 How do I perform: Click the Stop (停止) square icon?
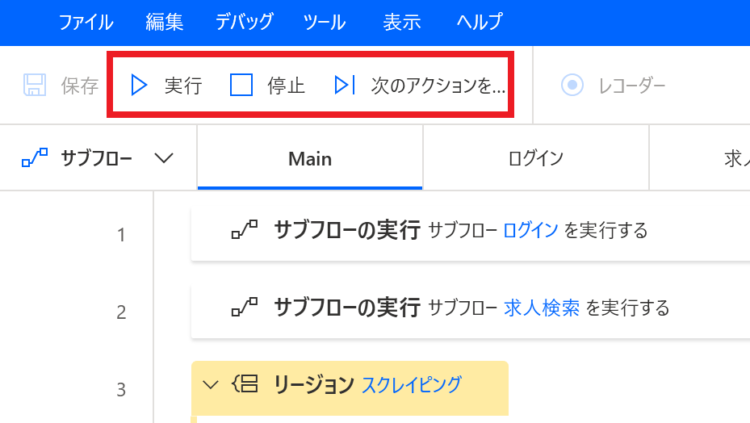click(x=241, y=85)
